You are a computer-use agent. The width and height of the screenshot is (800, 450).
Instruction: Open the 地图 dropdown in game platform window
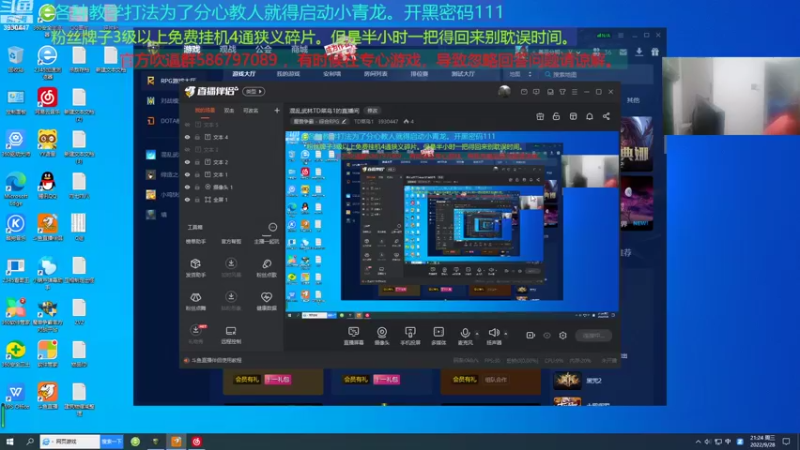(520, 74)
